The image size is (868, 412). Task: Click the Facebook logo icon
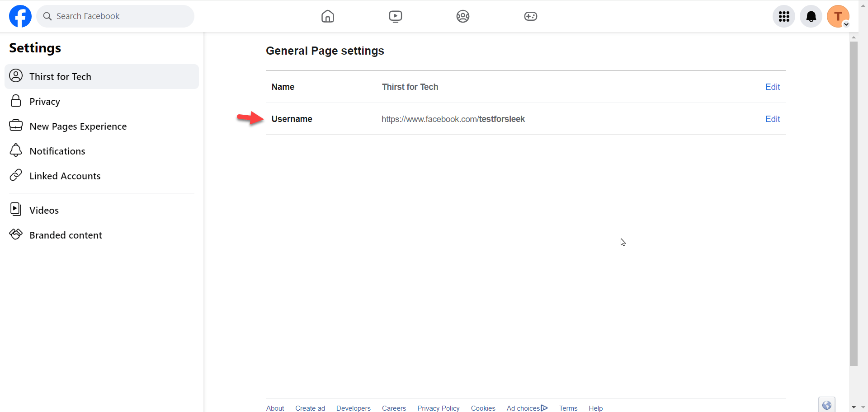(20, 16)
